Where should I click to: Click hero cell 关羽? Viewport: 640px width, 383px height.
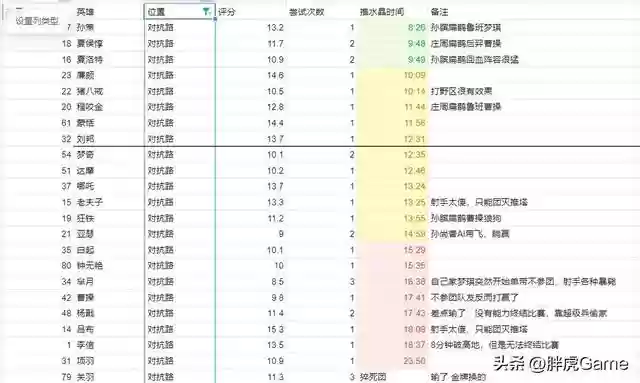85,377
